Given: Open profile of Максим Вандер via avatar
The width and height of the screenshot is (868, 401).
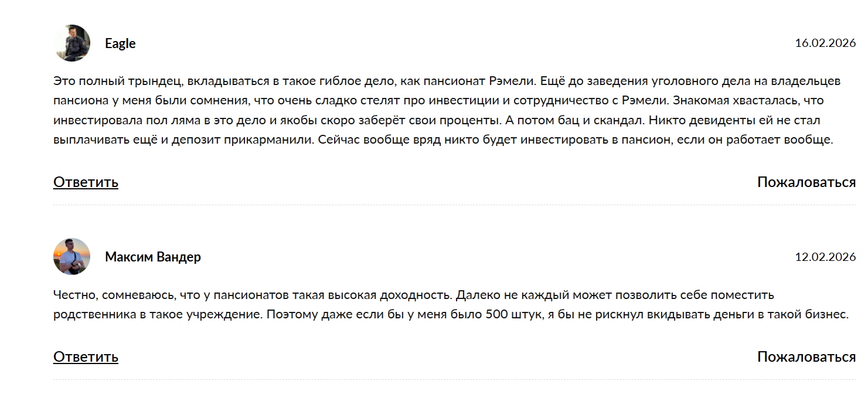Looking at the screenshot, I should 70,256.
